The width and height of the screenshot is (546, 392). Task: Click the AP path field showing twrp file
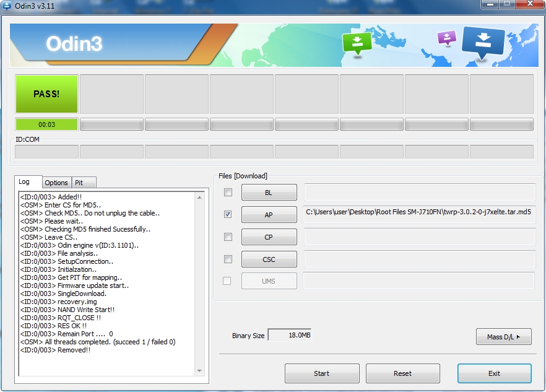(x=420, y=214)
